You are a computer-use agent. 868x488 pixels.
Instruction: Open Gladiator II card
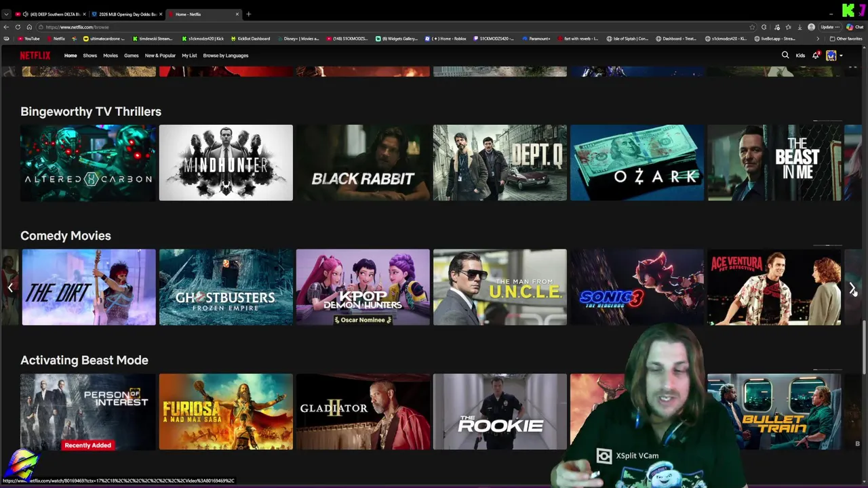tap(363, 412)
